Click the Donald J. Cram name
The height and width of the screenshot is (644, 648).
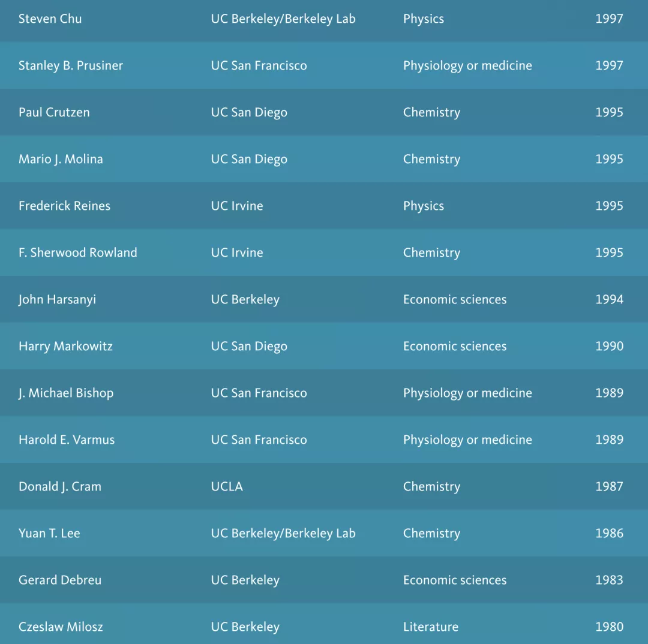point(60,486)
